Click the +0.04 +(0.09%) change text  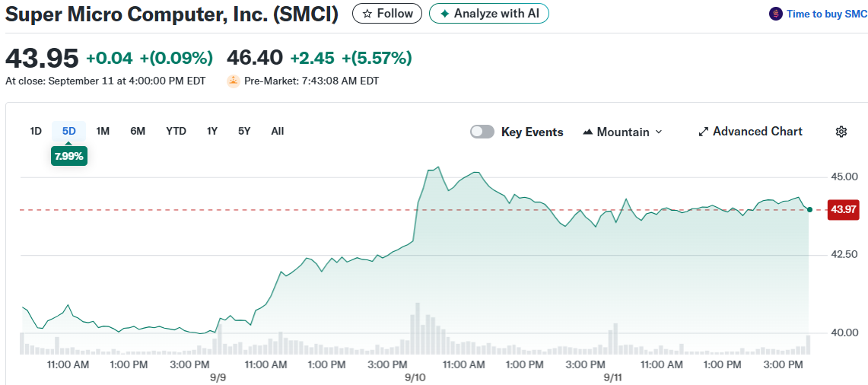tap(149, 58)
